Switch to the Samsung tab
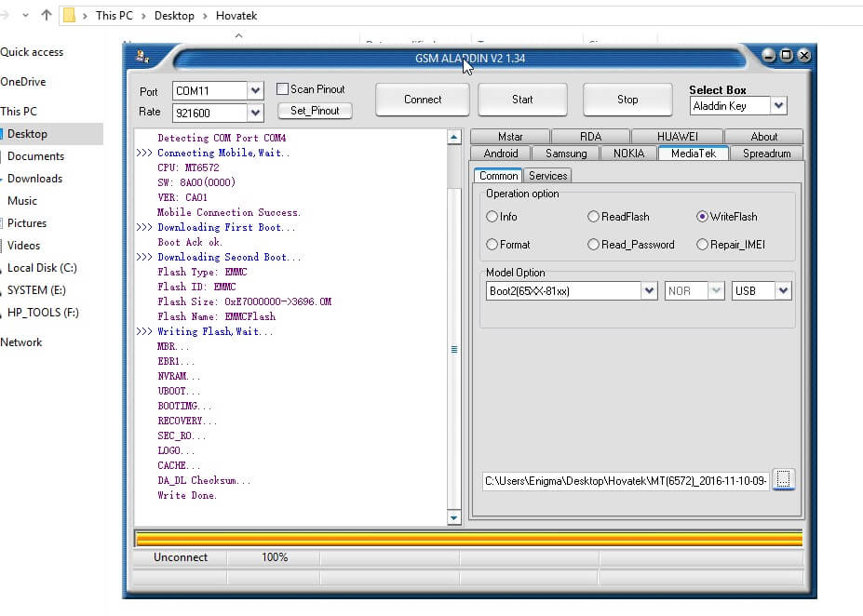The width and height of the screenshot is (863, 616). pos(566,154)
